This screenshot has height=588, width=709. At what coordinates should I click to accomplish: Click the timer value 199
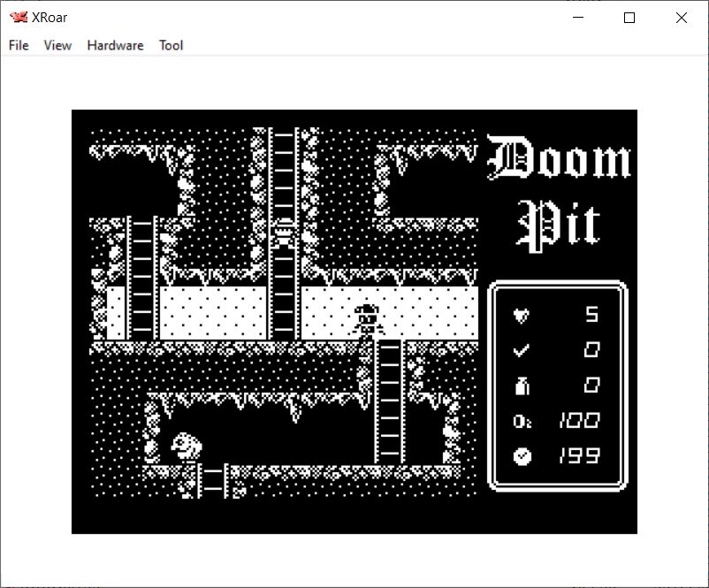pyautogui.click(x=579, y=456)
